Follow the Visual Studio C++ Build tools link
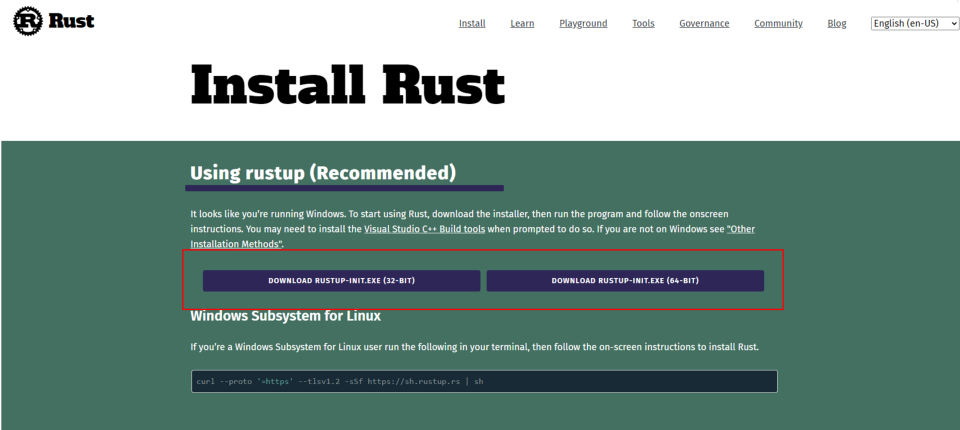Screen dimensions: 960x430 [x=425, y=228]
